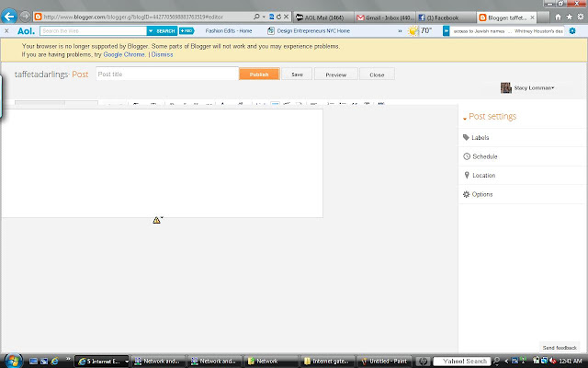Click the Send feedback link
Screen dimensions: 588x368
[560, 348]
